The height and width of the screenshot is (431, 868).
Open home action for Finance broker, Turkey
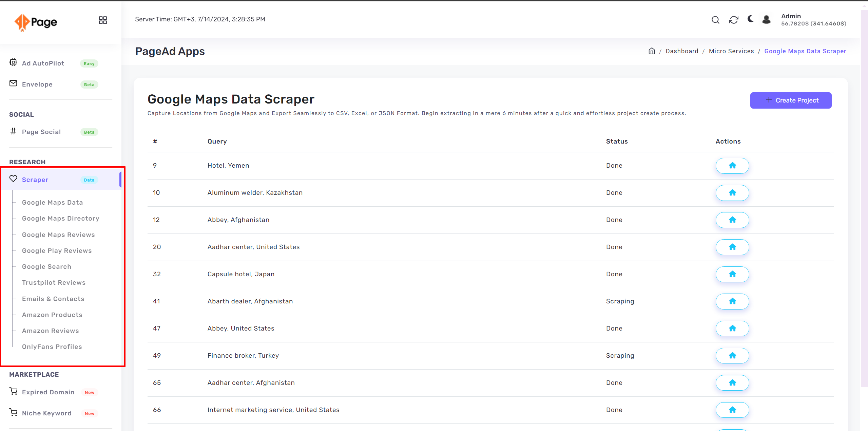coord(732,356)
